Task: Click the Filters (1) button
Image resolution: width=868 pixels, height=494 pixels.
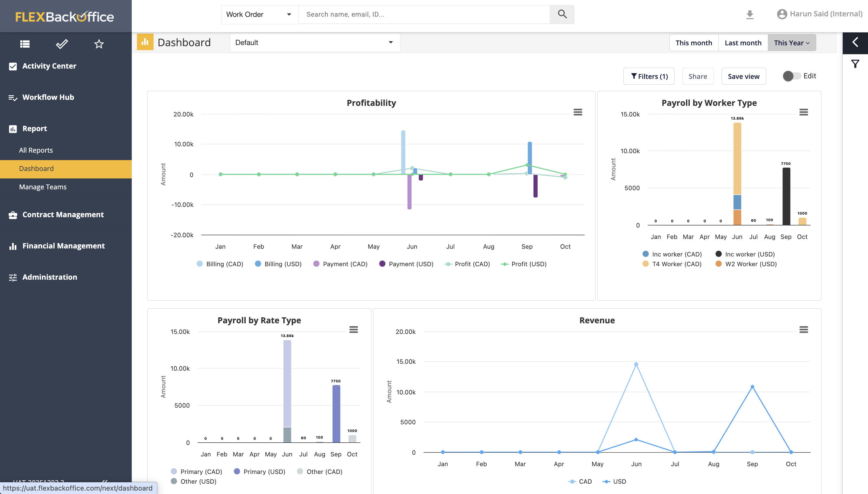Action: [649, 76]
